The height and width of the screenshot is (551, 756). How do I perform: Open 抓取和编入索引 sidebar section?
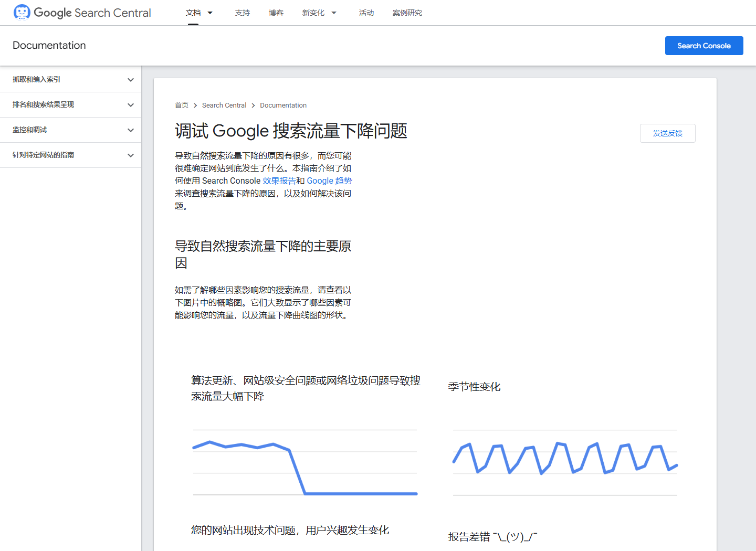pyautogui.click(x=36, y=79)
